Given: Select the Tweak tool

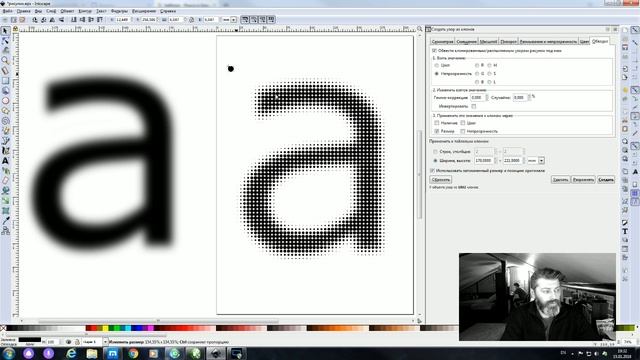Looking at the screenshot, I should click(5, 51).
